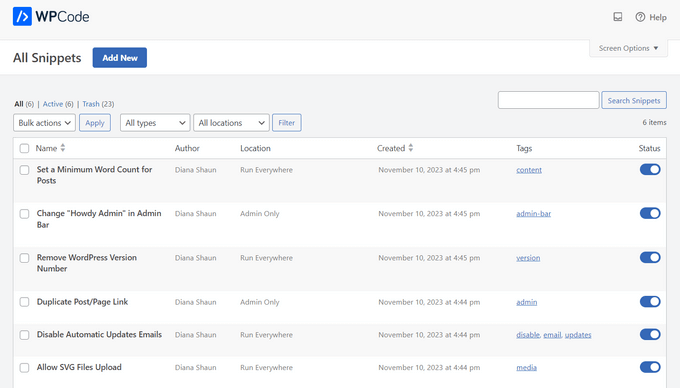Click Admin Only location of Duplicate Post/Page Link
This screenshot has height=388, width=680.
point(260,302)
